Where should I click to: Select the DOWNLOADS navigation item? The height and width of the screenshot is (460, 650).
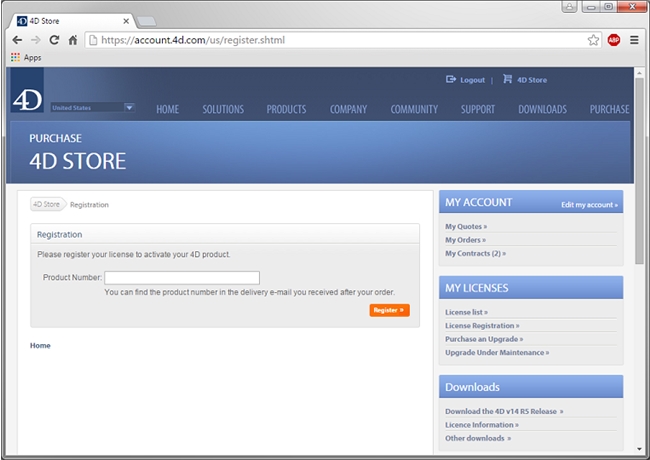click(x=542, y=109)
